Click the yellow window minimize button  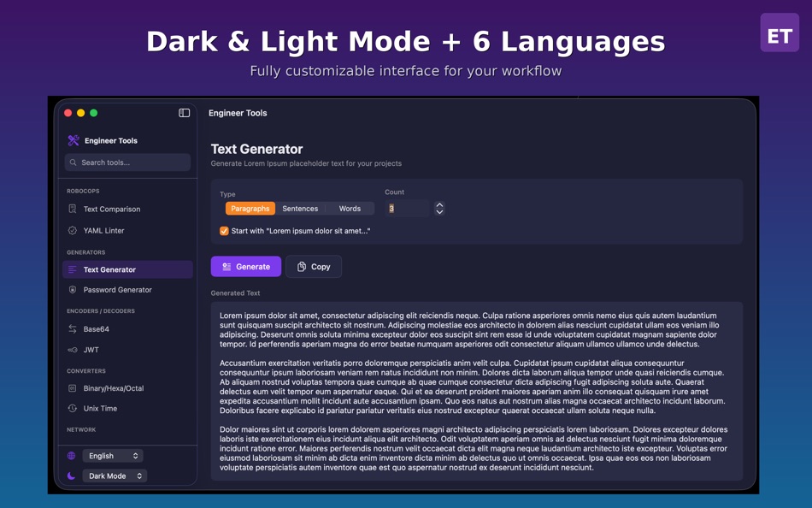click(x=81, y=113)
